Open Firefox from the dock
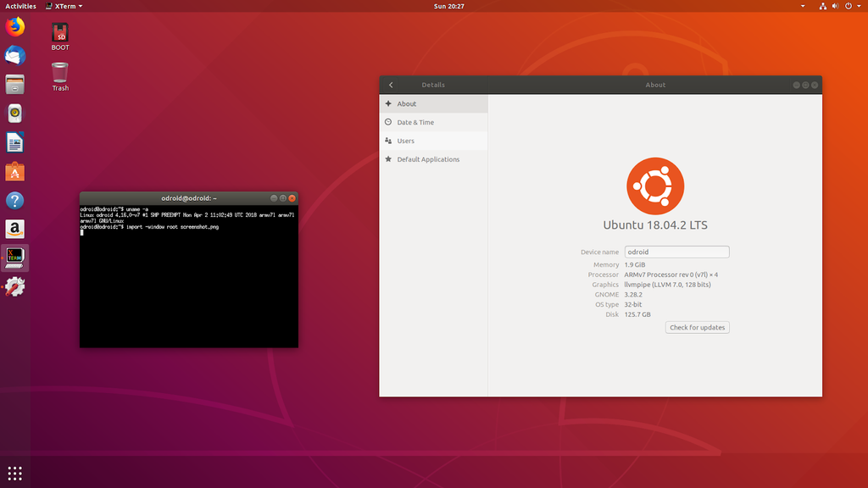The width and height of the screenshot is (868, 488). pyautogui.click(x=14, y=26)
